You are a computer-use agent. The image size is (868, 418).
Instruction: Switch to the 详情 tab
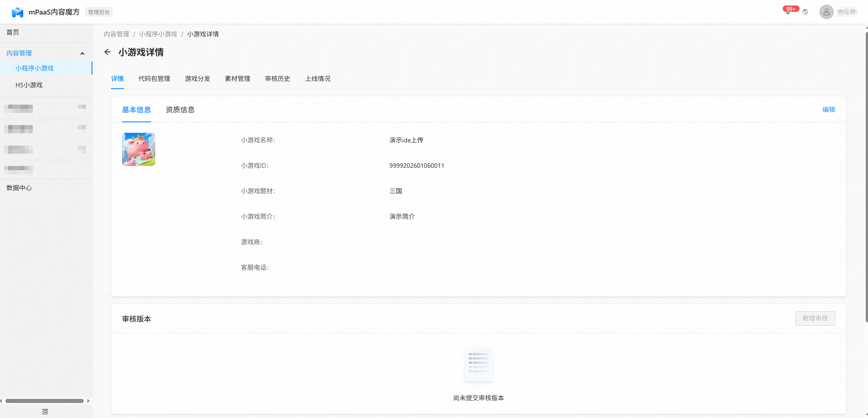(x=117, y=79)
